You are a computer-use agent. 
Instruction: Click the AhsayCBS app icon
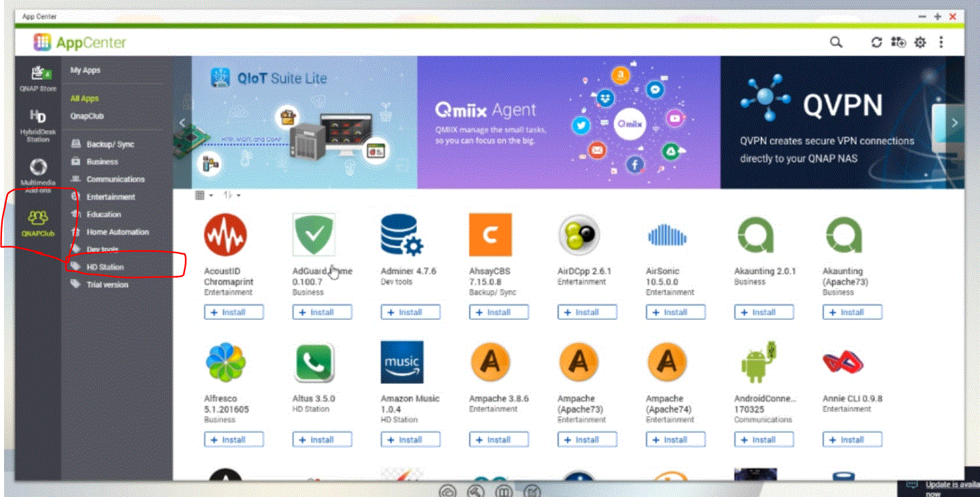click(490, 235)
